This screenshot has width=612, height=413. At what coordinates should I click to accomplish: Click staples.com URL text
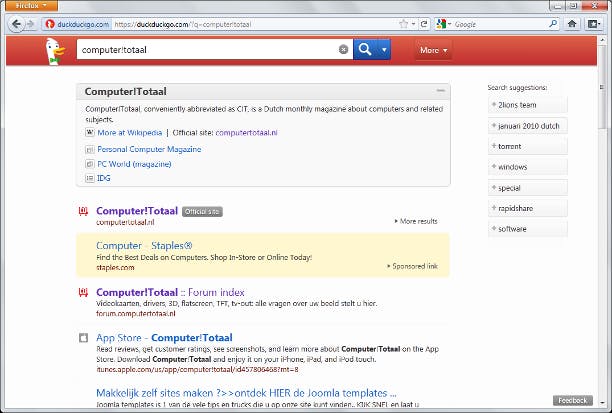point(115,267)
